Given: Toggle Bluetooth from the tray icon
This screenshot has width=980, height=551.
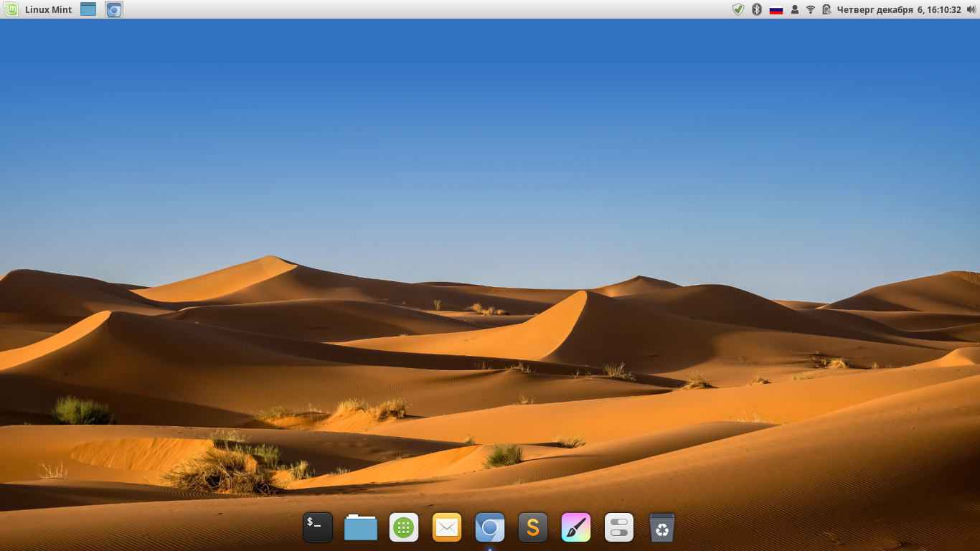Looking at the screenshot, I should [x=756, y=9].
